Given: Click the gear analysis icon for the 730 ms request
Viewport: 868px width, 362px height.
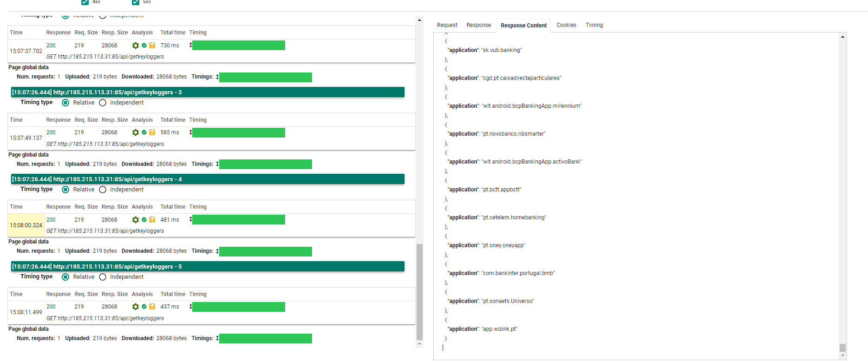Looking at the screenshot, I should tap(135, 46).
